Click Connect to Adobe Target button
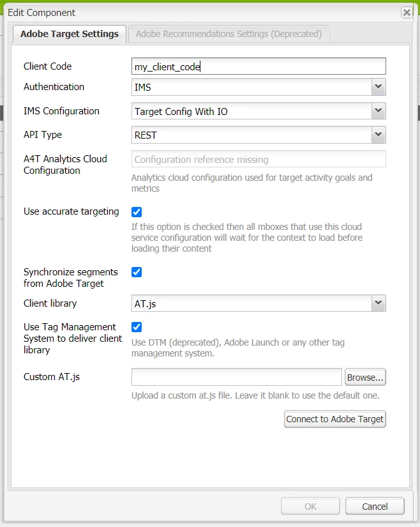The width and height of the screenshot is (420, 527). pos(334,419)
